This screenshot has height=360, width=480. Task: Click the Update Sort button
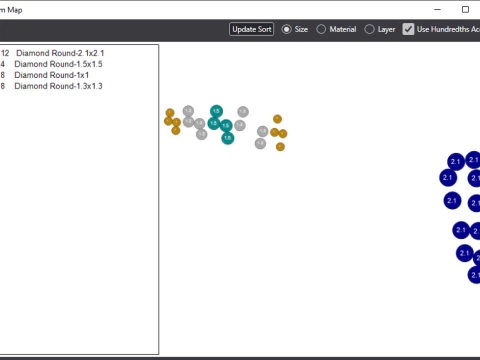[x=251, y=29]
